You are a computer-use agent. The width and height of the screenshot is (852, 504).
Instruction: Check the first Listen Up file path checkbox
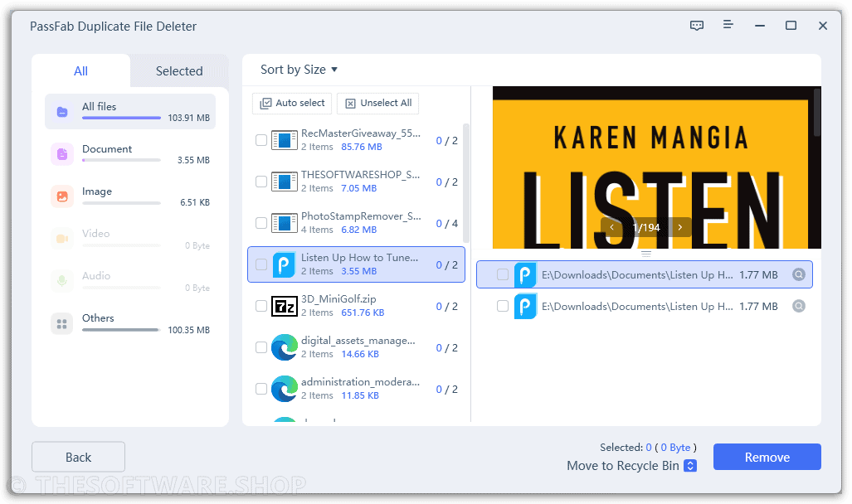[x=503, y=275]
